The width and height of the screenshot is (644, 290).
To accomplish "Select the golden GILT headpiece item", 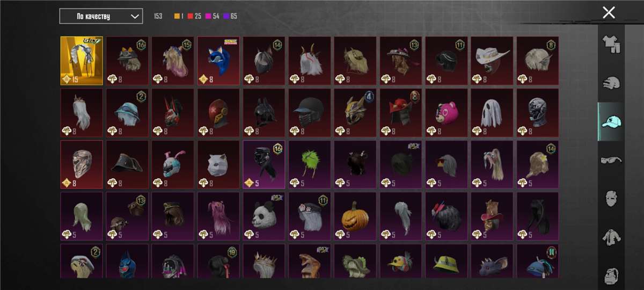I will click(x=82, y=61).
